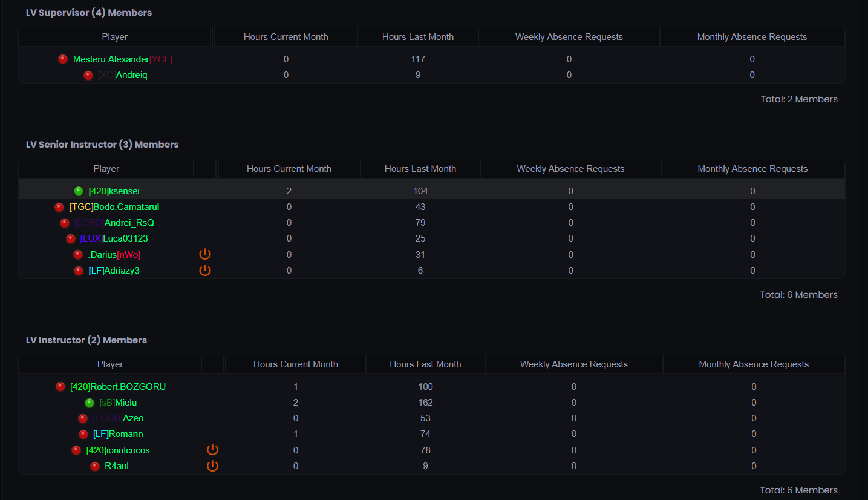Click green status dot beside [sB]Mielu

pos(90,403)
